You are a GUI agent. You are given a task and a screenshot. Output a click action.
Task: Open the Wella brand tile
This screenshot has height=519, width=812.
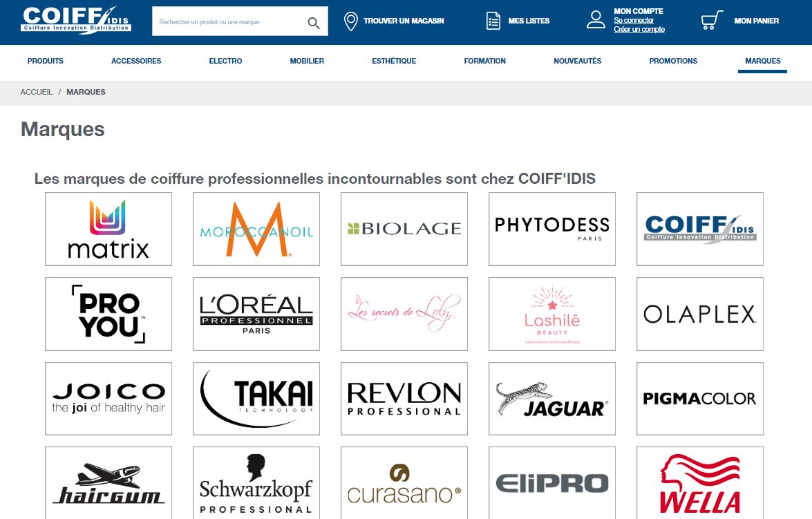699,483
